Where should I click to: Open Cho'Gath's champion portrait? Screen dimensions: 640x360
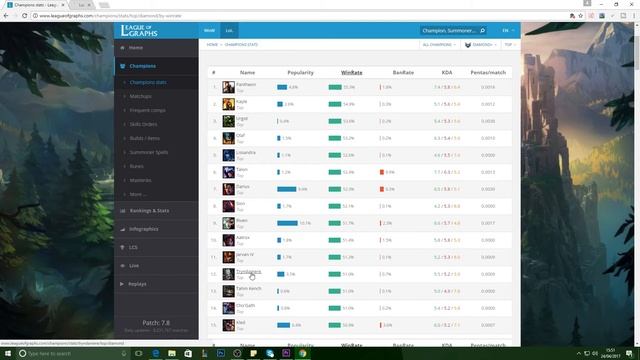[x=229, y=308]
